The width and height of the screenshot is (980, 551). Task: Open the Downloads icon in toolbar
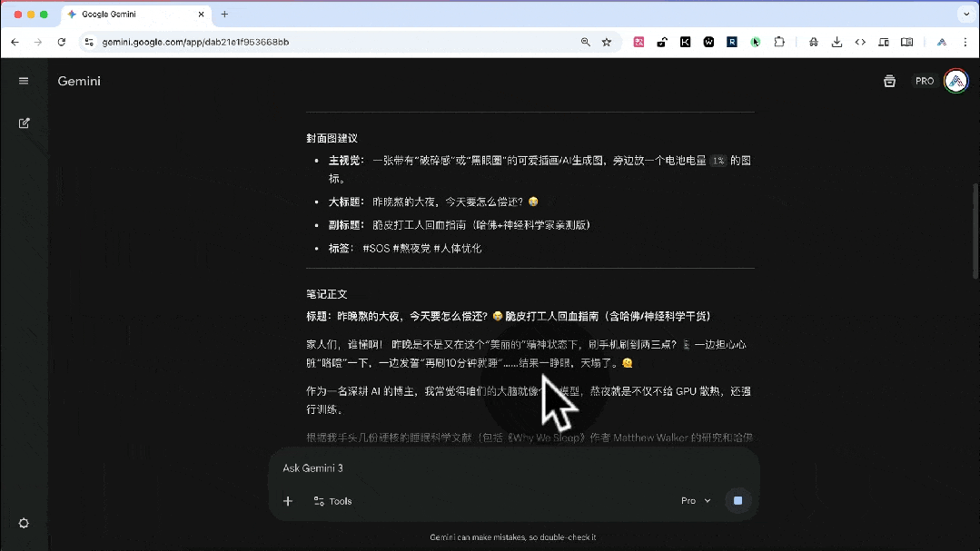click(836, 42)
